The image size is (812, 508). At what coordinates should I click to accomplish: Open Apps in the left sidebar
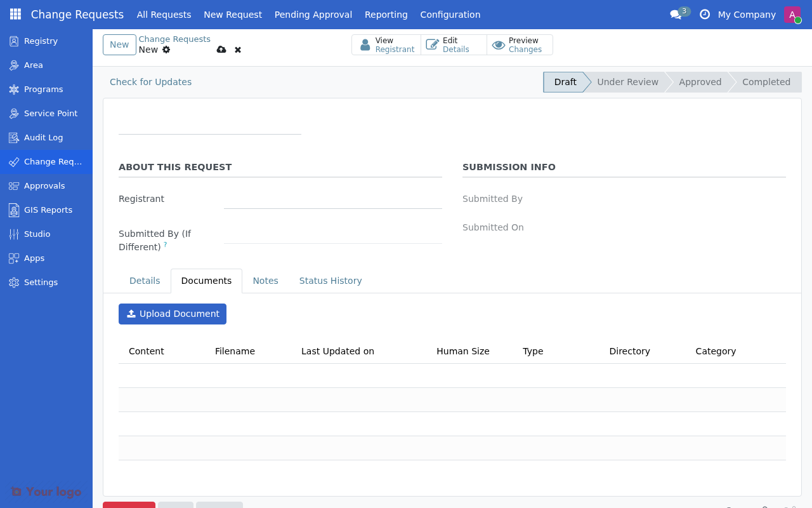click(x=34, y=258)
